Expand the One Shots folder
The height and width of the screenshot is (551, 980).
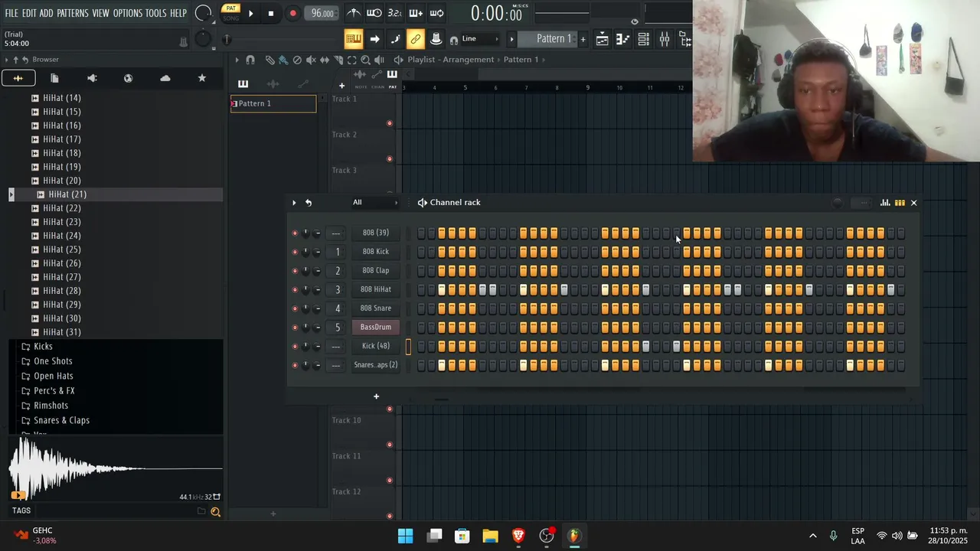click(x=53, y=361)
